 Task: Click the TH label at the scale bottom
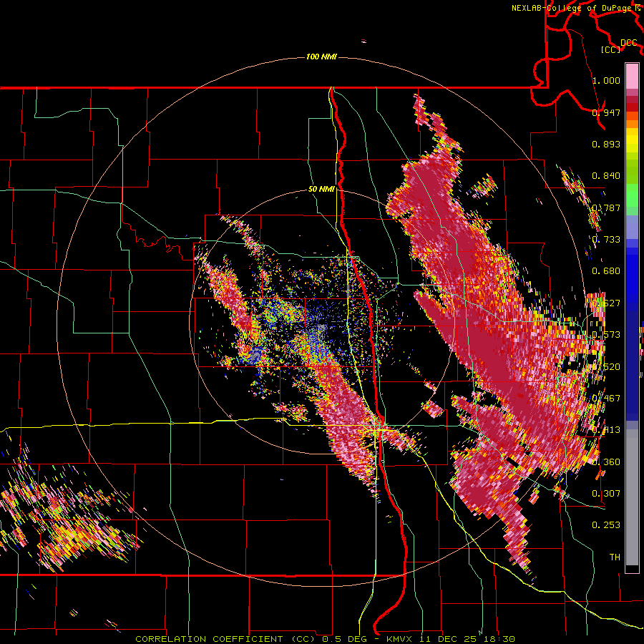[615, 557]
